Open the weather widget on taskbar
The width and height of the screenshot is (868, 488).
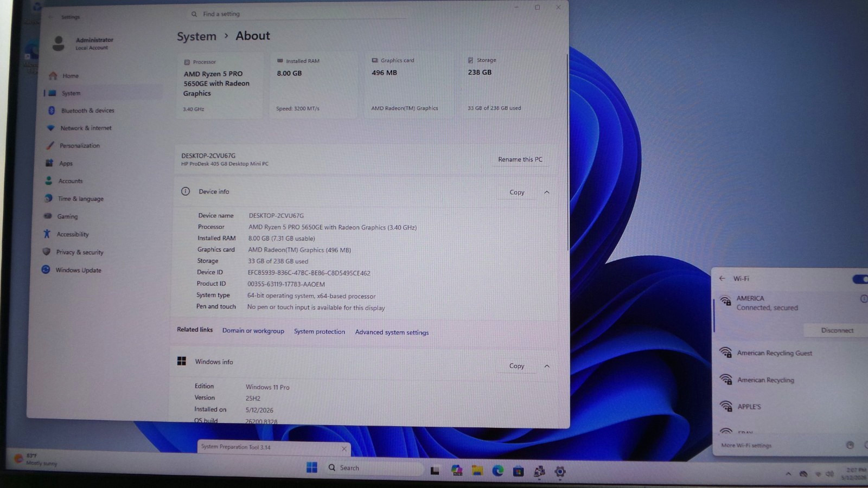pyautogui.click(x=35, y=459)
